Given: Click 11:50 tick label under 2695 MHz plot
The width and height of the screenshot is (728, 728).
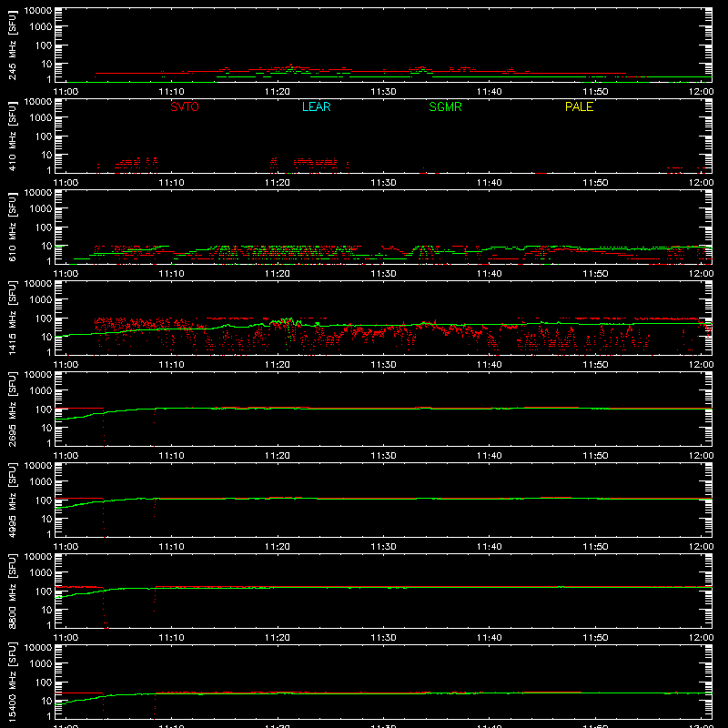Looking at the screenshot, I should (595, 456).
